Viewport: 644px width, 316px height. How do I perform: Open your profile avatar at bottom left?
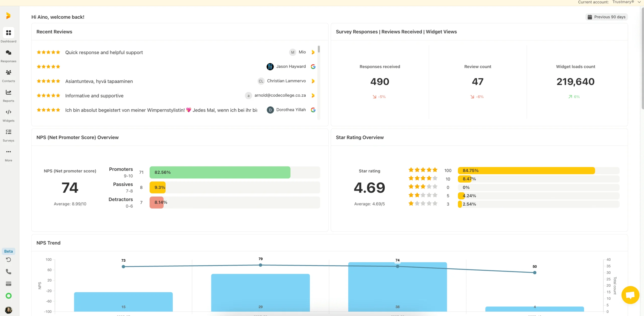click(x=8, y=310)
